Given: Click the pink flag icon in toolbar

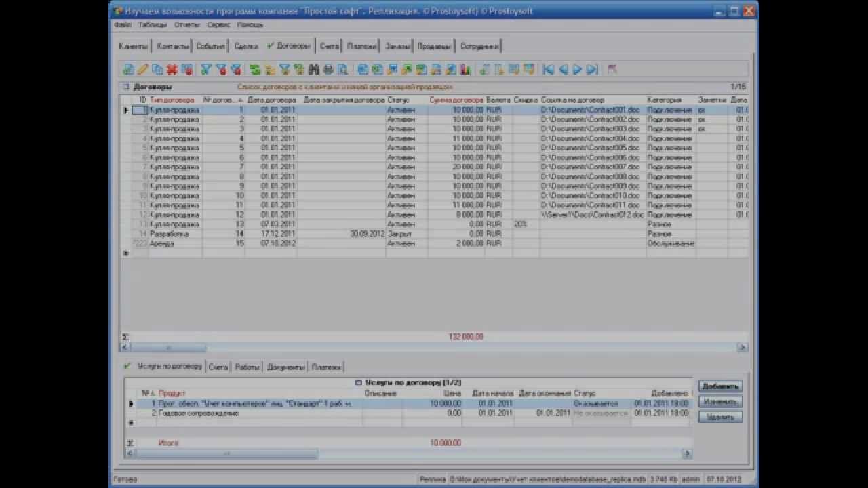Looking at the screenshot, I should [612, 69].
